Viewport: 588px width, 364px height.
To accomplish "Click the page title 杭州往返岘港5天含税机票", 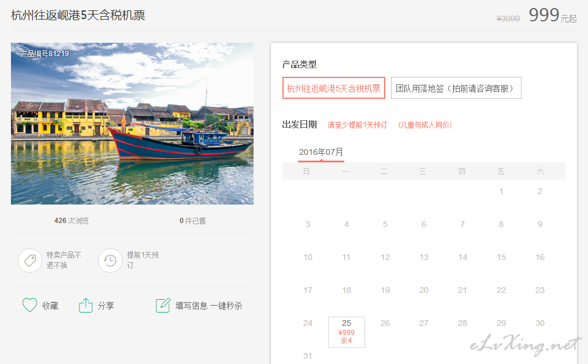I will [78, 16].
